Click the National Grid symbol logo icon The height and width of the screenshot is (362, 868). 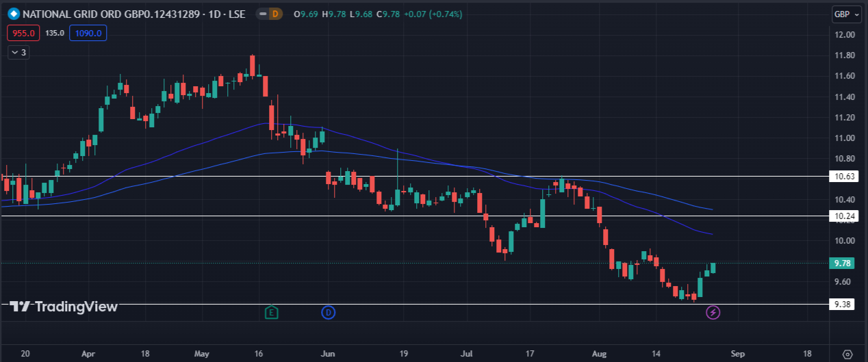click(13, 14)
